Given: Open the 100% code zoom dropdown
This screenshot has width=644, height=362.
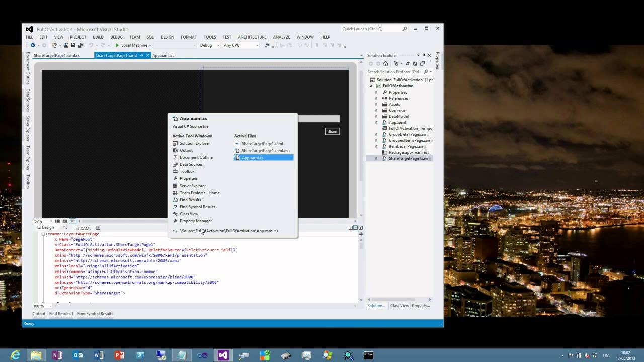Looking at the screenshot, I should click(x=50, y=306).
